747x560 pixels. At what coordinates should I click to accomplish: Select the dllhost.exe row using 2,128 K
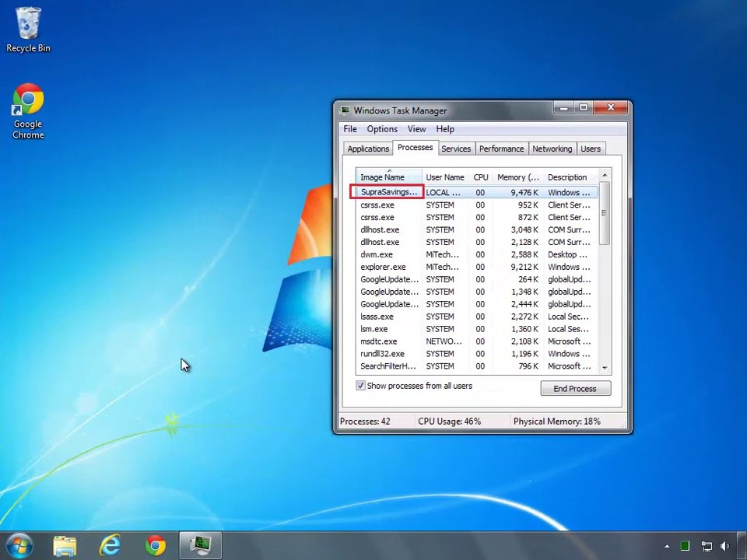pos(477,242)
